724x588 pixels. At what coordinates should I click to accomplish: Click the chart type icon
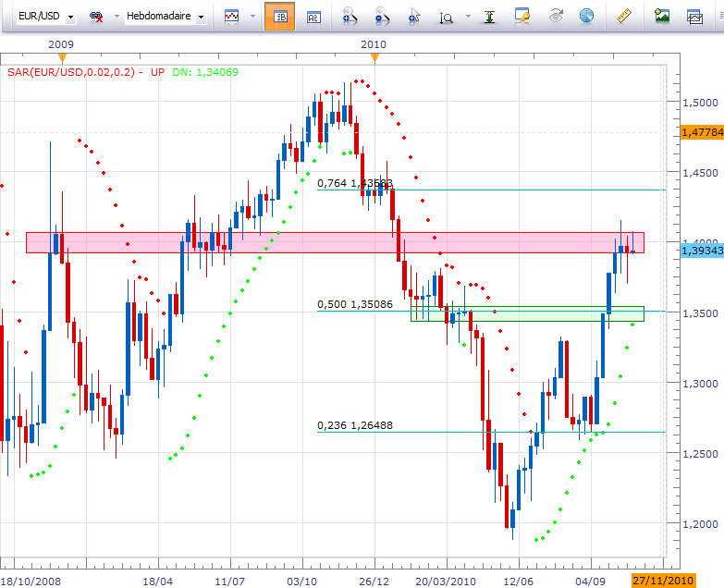231,16
